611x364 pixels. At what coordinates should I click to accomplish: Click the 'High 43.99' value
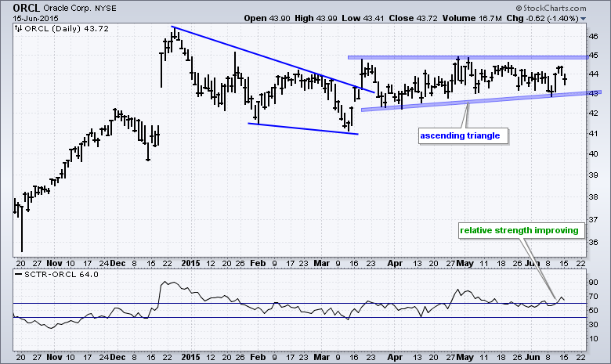point(316,18)
